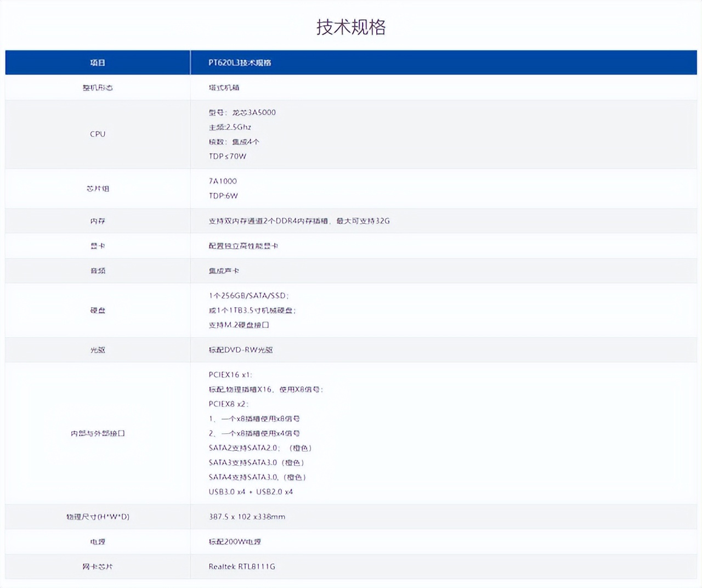
Task: Click the 内存 row label
Action: [97, 220]
